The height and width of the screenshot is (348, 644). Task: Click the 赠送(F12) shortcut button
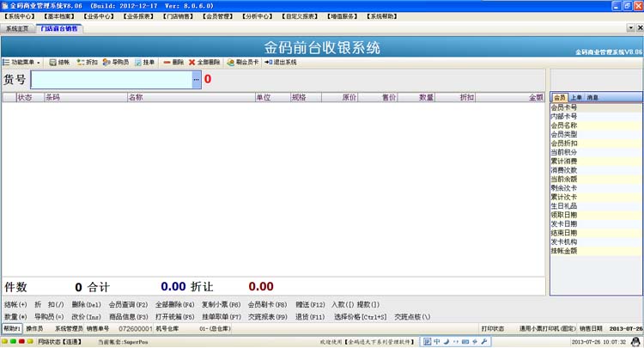click(310, 305)
